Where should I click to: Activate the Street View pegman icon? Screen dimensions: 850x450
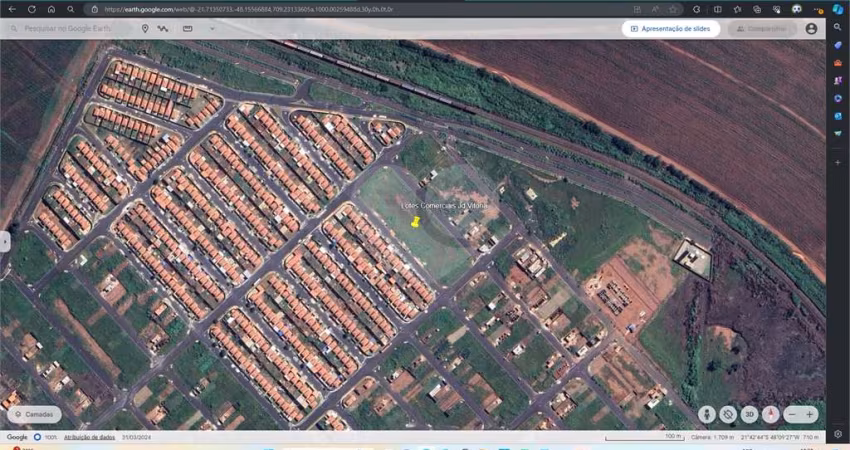click(x=707, y=414)
